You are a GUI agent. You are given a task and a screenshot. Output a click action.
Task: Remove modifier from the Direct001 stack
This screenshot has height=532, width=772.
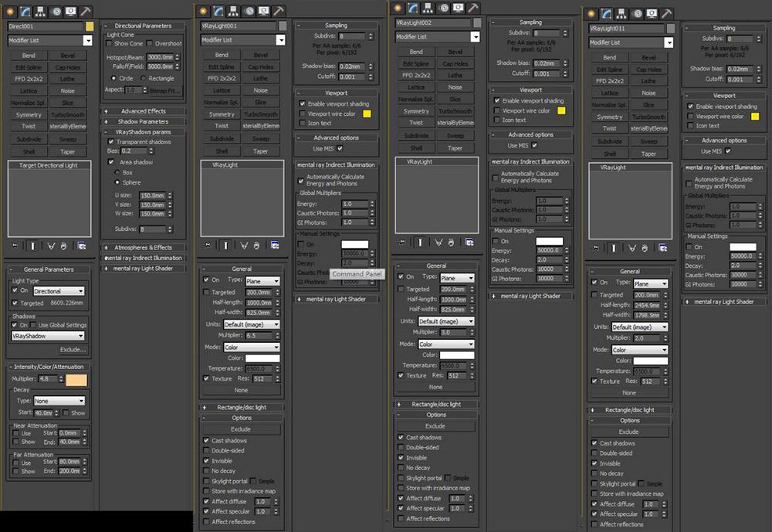tap(63, 246)
